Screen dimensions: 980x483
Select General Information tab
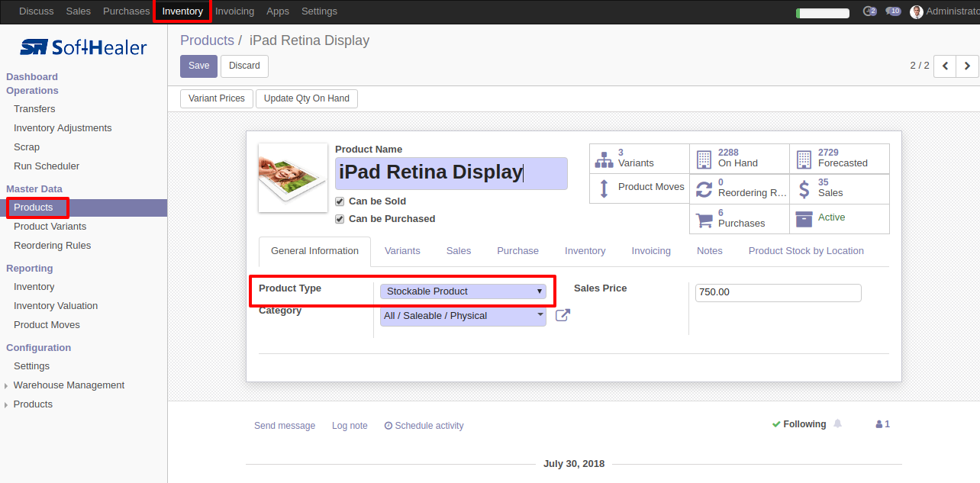[314, 251]
